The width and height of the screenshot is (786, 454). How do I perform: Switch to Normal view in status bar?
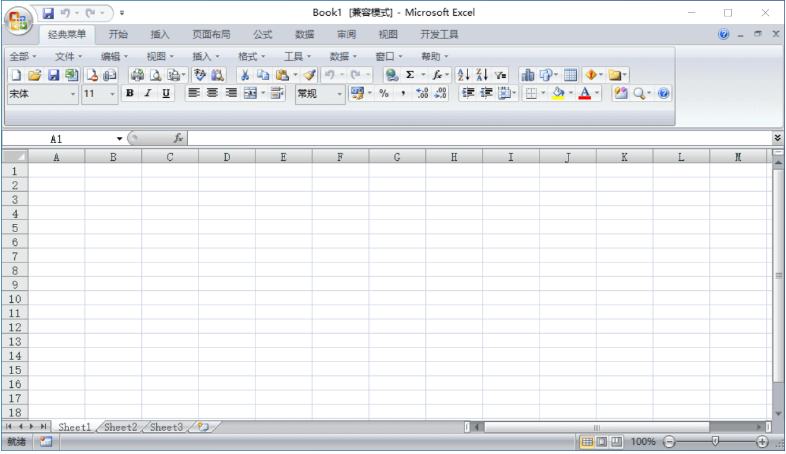[x=587, y=441]
